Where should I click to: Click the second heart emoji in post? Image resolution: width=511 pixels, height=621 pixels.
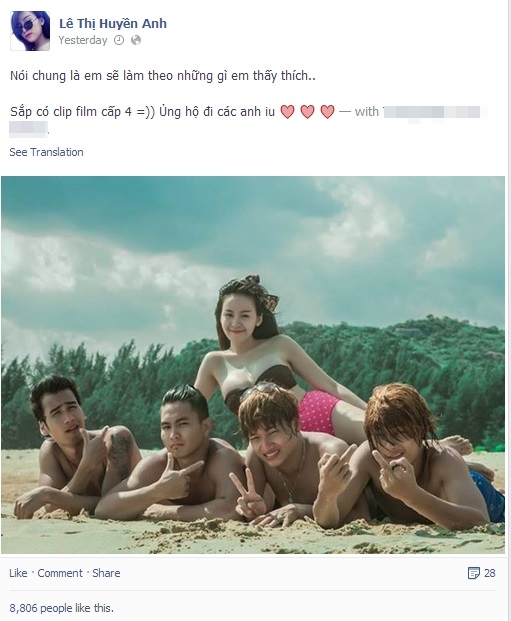coord(307,112)
